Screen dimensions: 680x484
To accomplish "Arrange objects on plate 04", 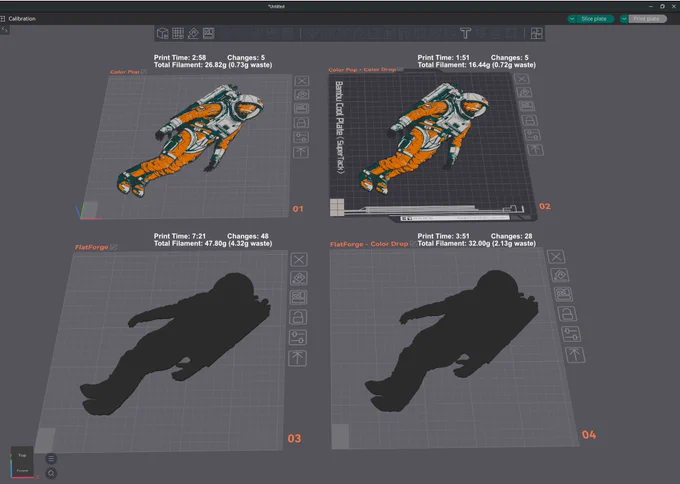I will coord(563,294).
